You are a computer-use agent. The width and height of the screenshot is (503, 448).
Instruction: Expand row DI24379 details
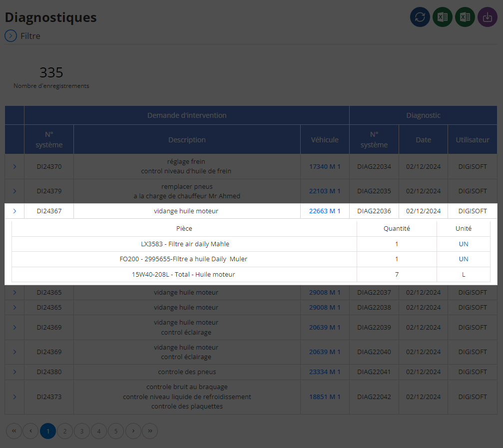click(15, 191)
